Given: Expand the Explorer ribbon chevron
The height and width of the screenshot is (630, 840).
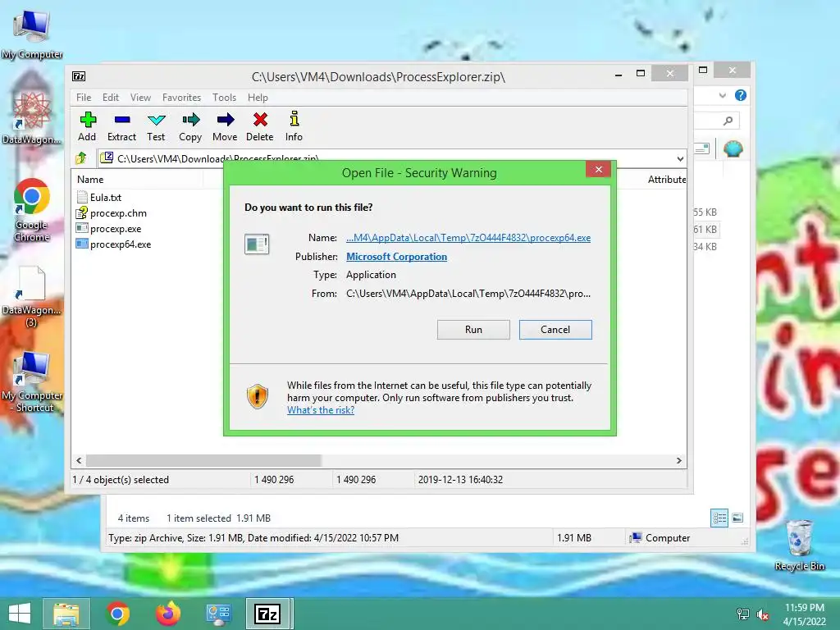Looking at the screenshot, I should [723, 95].
